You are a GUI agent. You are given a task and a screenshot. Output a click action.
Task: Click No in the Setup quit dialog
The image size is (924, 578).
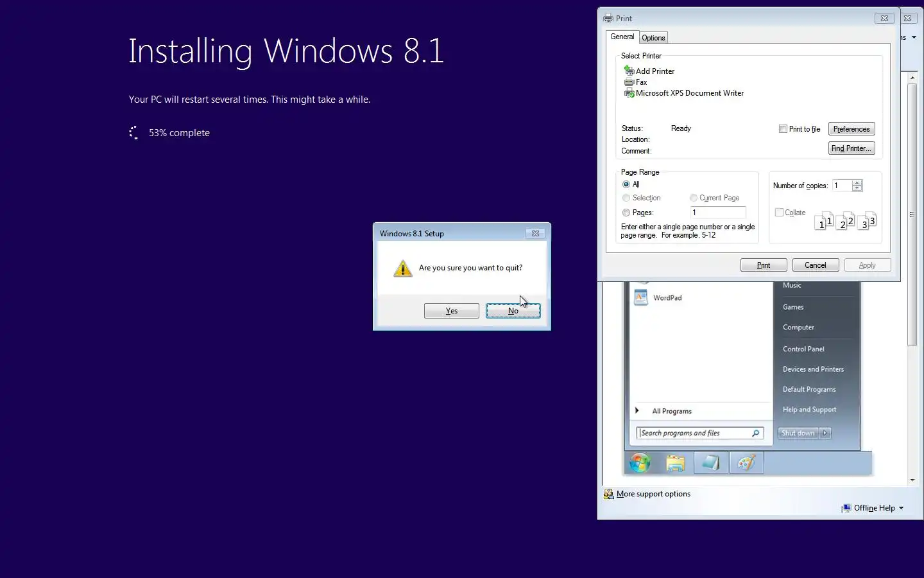tap(513, 311)
